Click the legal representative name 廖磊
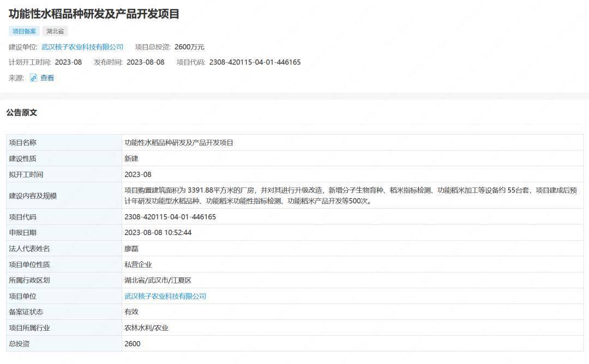589x364 pixels. pos(131,248)
